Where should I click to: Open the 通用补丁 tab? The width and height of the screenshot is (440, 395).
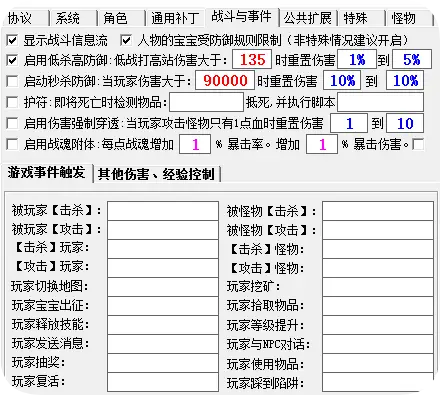point(175,18)
